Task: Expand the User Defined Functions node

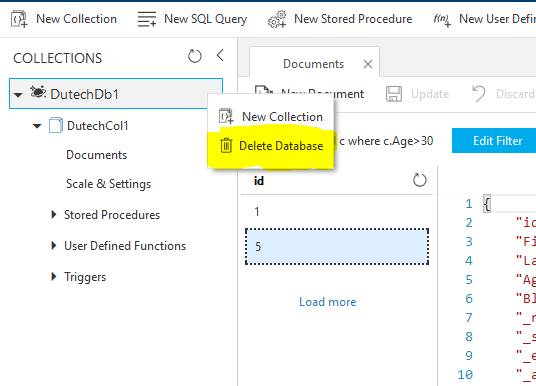Action: (54, 245)
